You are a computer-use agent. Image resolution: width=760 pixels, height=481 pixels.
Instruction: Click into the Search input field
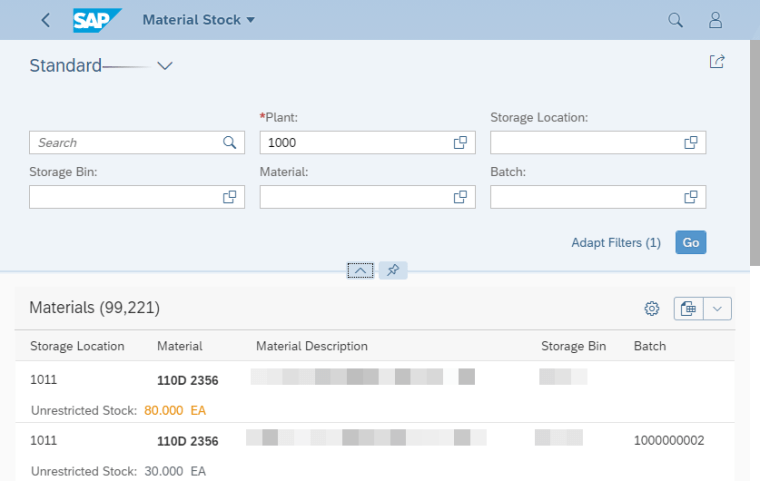[125, 143]
